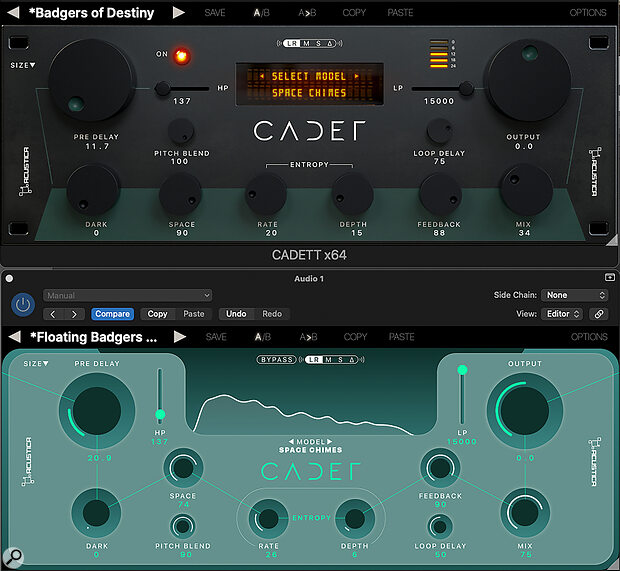
Task: Click next MODEL arrow in teal Cadet
Action: 330,442
